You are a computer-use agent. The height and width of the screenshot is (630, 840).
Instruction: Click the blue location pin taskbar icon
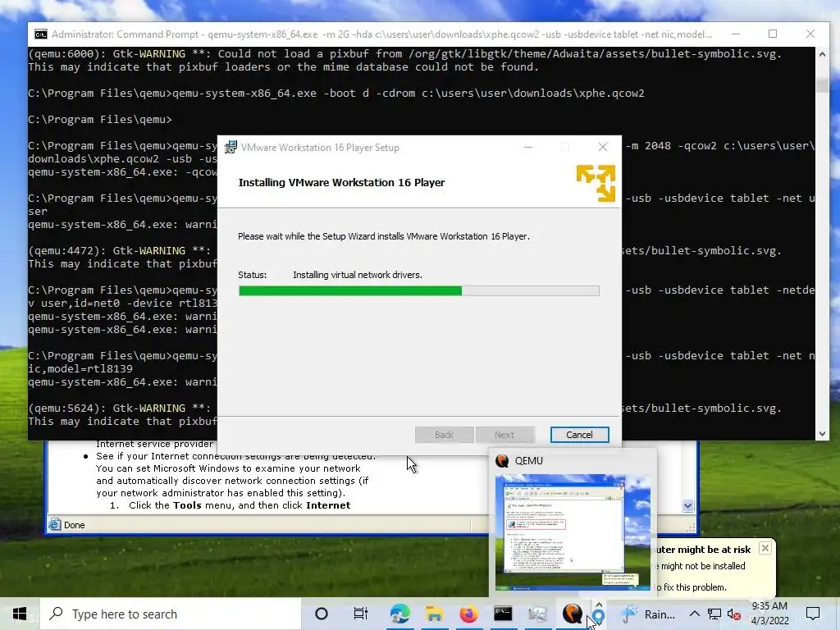coord(598,617)
